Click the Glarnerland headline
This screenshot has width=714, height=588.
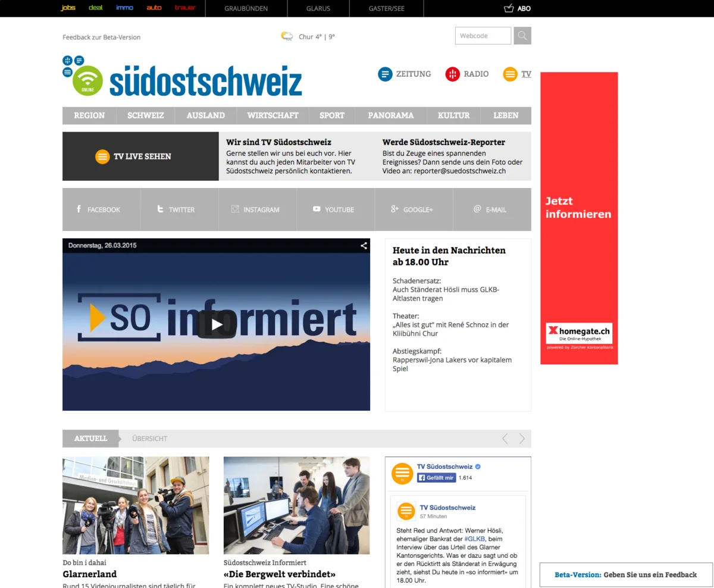click(90, 574)
